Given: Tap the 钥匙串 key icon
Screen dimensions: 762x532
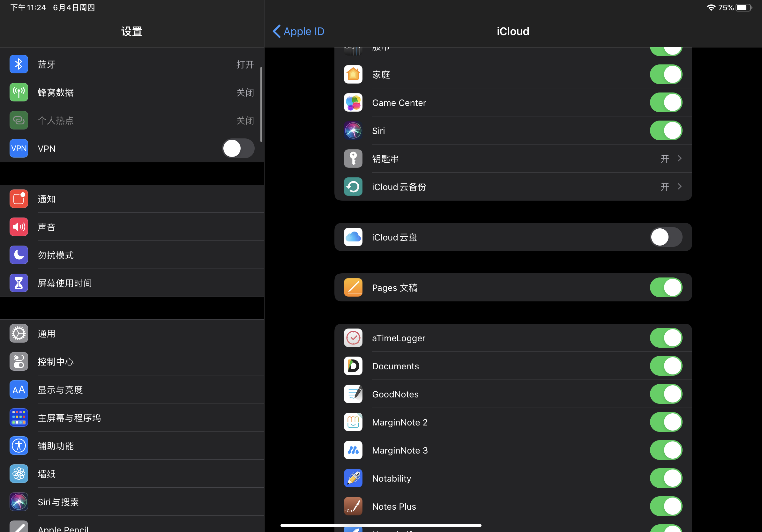Looking at the screenshot, I should click(353, 159).
